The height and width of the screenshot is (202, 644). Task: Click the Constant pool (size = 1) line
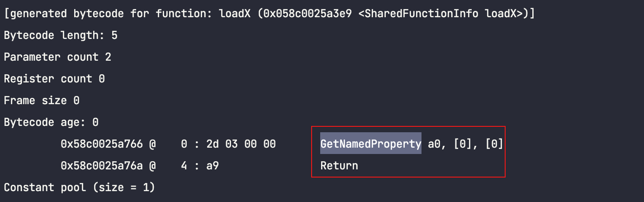click(x=80, y=188)
